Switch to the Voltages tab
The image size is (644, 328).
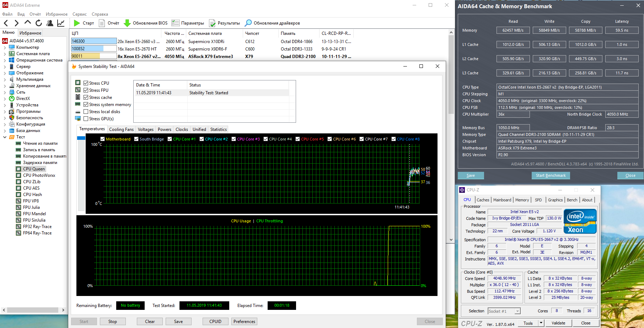point(146,129)
